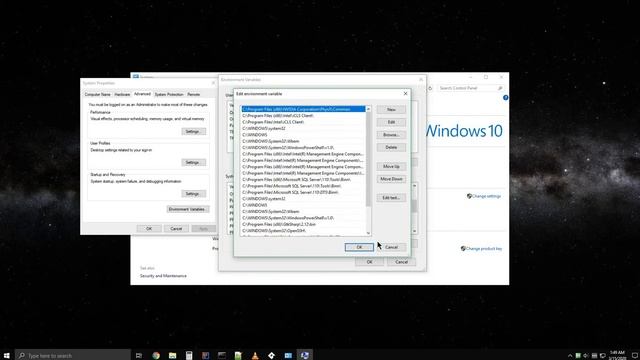Click the Move Up button

[x=391, y=167]
